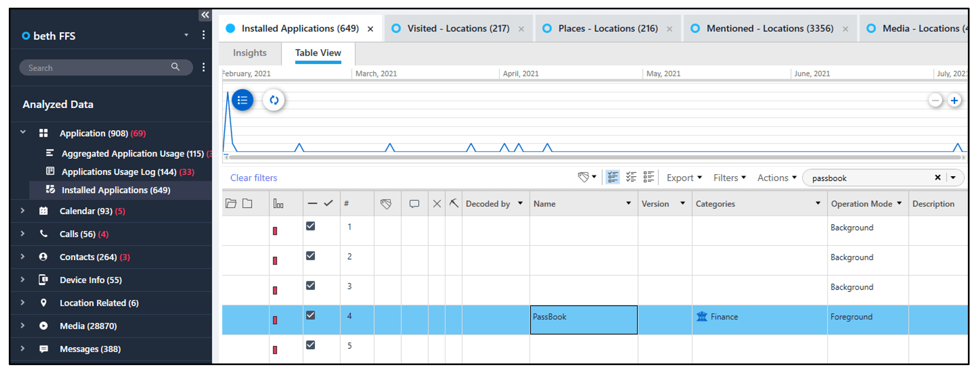This screenshot has width=980, height=375.
Task: Toggle the checkbox for PassBook row 4
Action: click(x=311, y=315)
